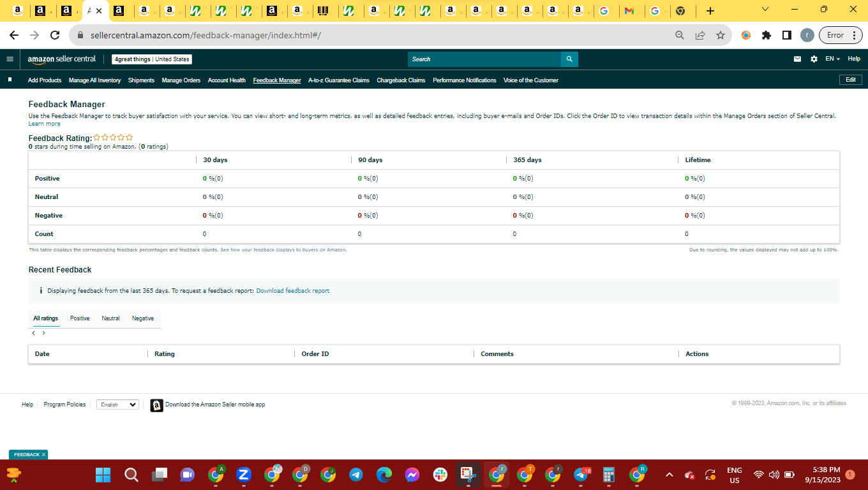Open Slack from taskbar
This screenshot has height=490, width=868.
click(440, 475)
